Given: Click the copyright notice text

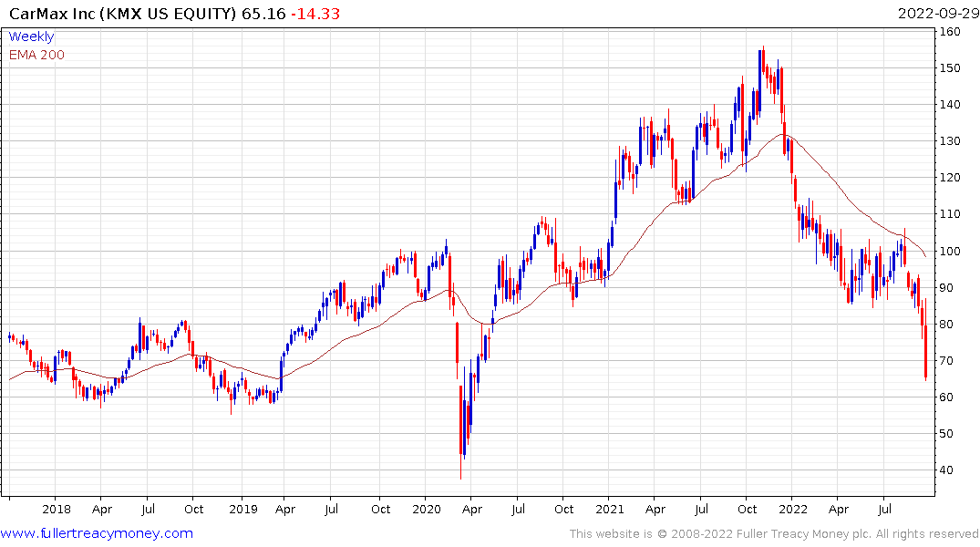Looking at the screenshot, I should tap(774, 534).
